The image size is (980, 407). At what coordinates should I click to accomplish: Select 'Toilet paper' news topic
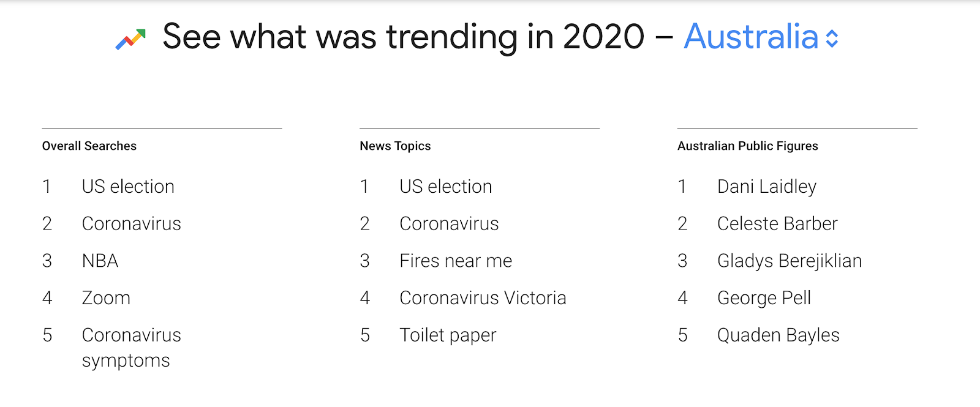click(448, 335)
